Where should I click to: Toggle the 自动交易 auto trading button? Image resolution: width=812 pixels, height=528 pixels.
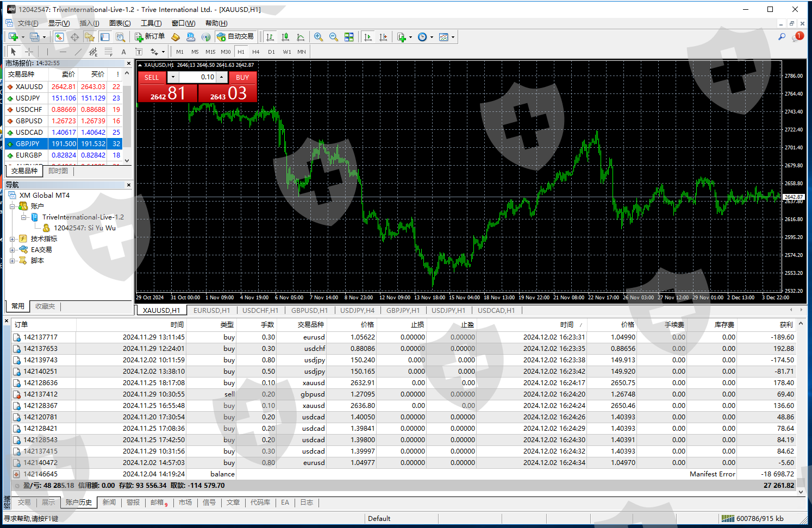pyautogui.click(x=235, y=37)
